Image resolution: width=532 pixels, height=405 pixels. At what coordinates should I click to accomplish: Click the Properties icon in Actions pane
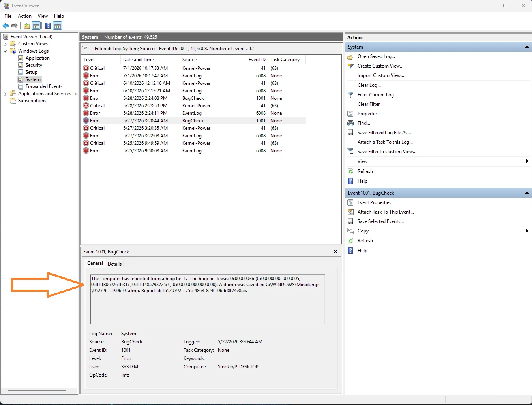pyautogui.click(x=350, y=114)
